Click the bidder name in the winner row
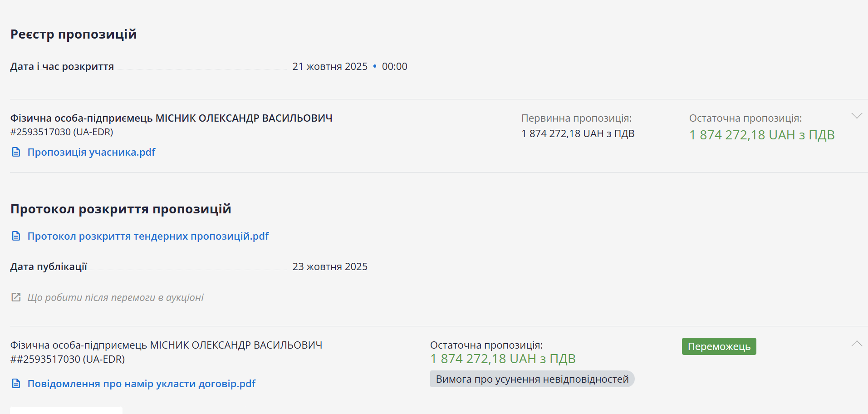The image size is (868, 414). pos(166,345)
